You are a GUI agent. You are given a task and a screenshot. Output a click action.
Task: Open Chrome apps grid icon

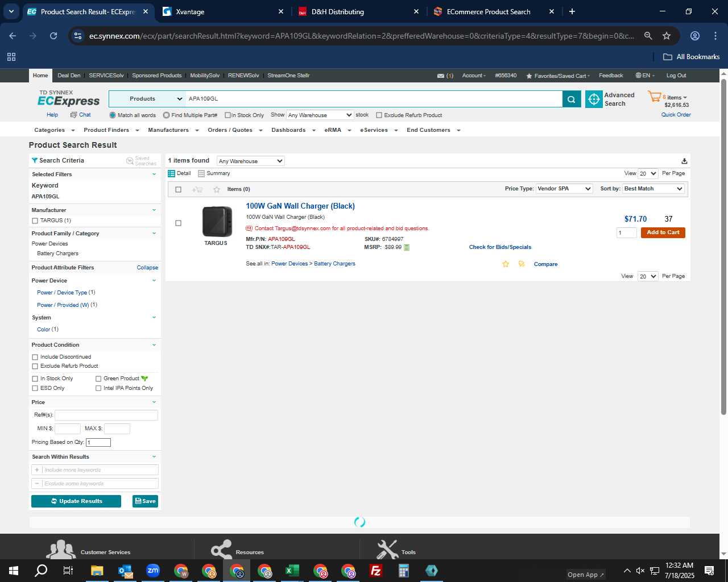[x=11, y=57]
